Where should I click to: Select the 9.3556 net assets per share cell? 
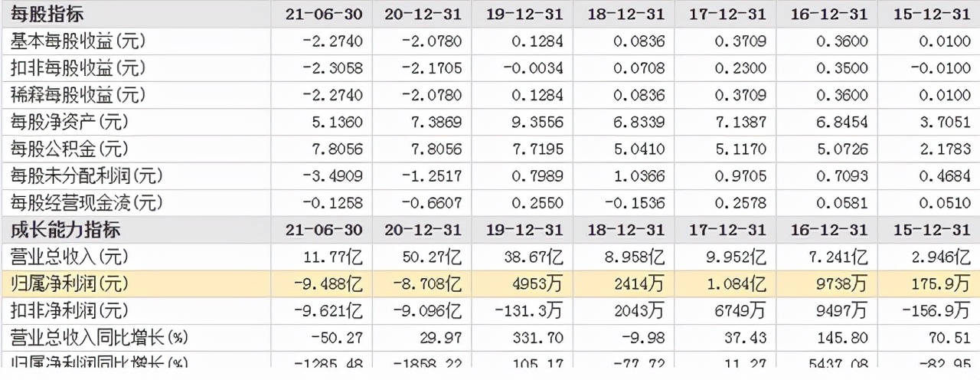click(x=537, y=122)
